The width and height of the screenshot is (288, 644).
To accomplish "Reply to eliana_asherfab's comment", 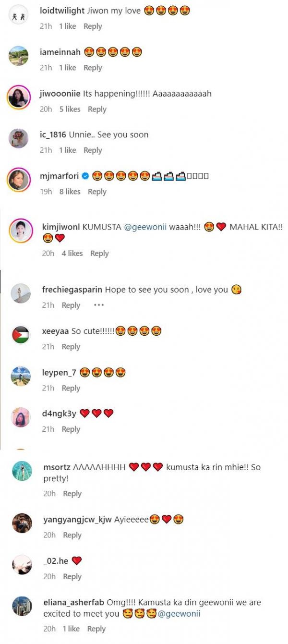I will tap(96, 629).
